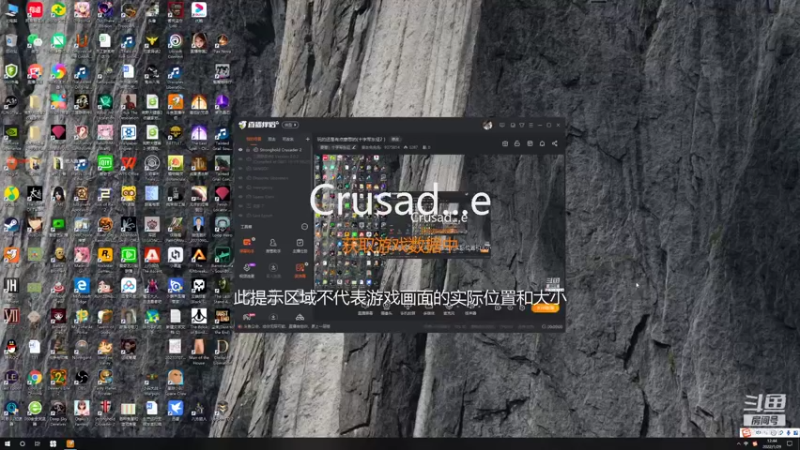800x450 pixels.
Task: Open Google Chrome desktop shortcut
Action: 35,378
